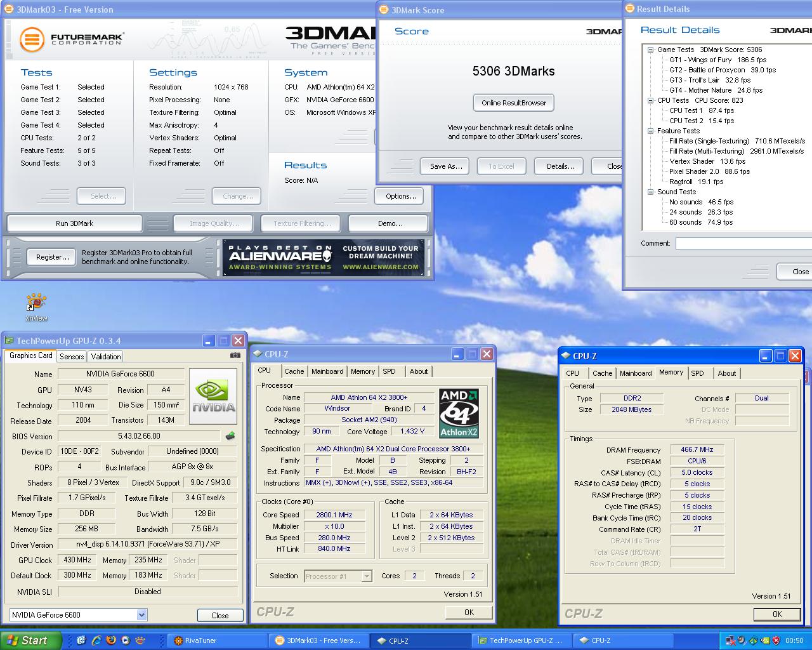Click the Change... settings button

tap(237, 196)
